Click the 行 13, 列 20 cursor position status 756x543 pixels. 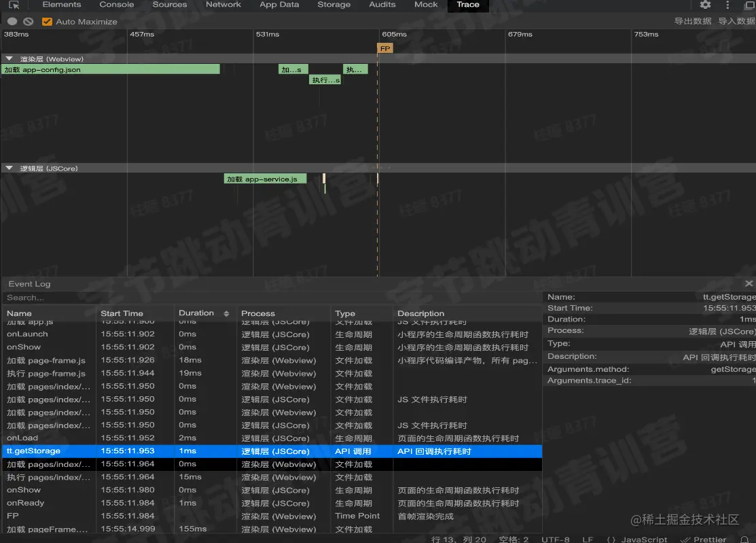tap(458, 539)
